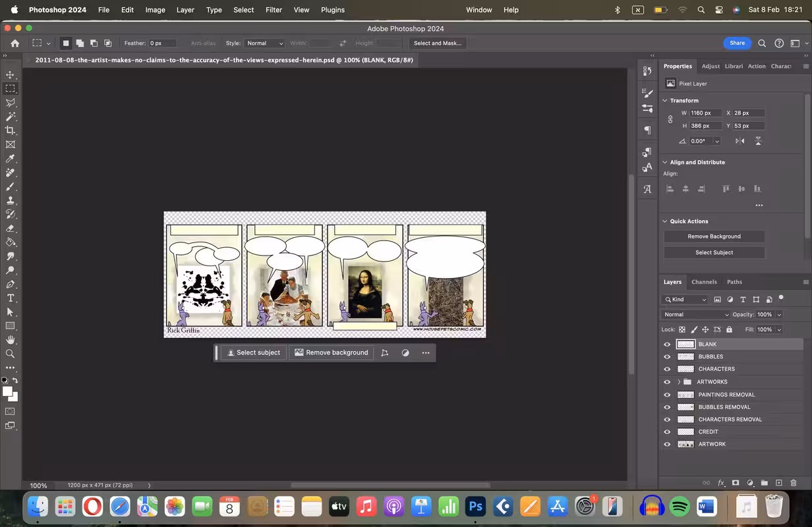The image size is (812, 527).
Task: Select the Magic Wand tool
Action: pyautogui.click(x=10, y=117)
